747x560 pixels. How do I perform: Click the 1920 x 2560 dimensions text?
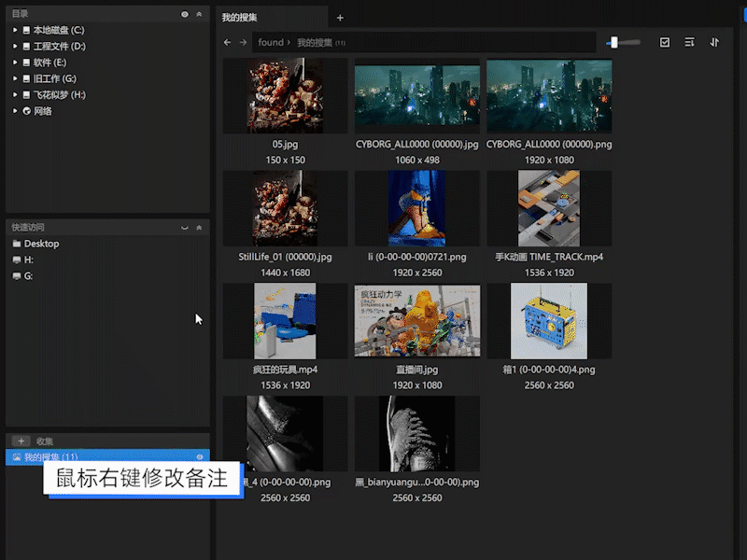pyautogui.click(x=417, y=273)
